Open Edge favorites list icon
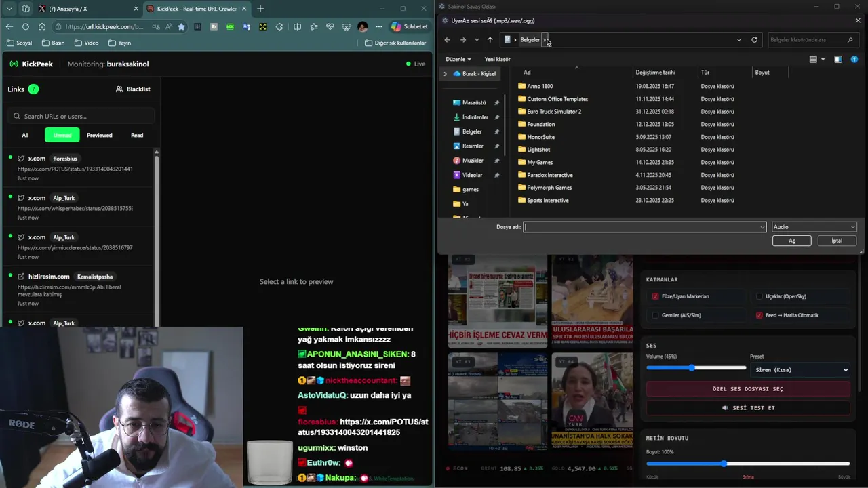Viewport: 868px width, 488px height. point(313,26)
